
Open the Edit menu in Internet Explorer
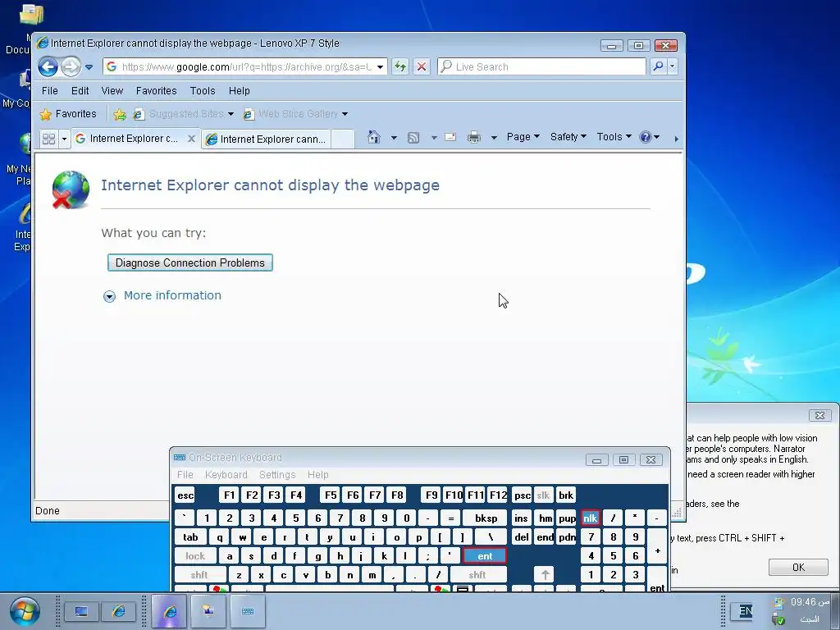point(80,90)
